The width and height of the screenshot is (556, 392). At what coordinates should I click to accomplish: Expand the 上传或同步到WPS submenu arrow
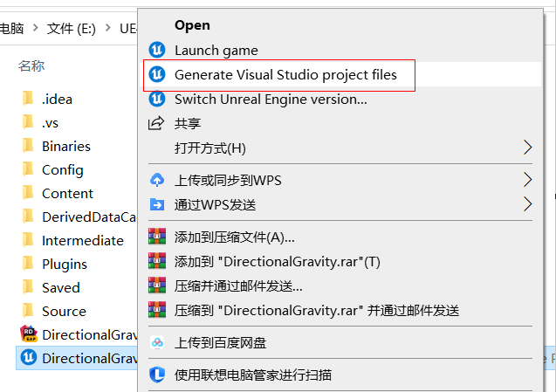coord(527,180)
